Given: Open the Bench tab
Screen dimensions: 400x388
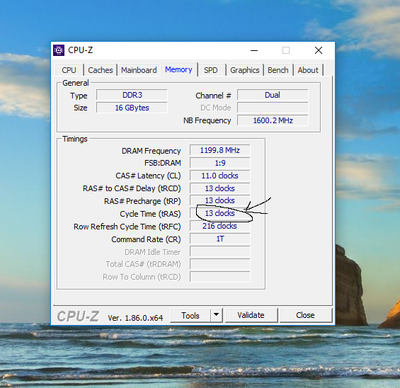Looking at the screenshot, I should click(x=278, y=70).
